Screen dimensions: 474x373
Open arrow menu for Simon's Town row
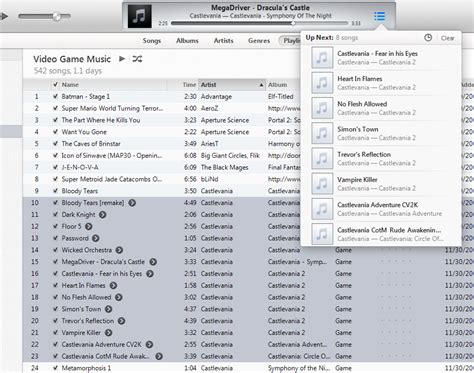point(109,309)
